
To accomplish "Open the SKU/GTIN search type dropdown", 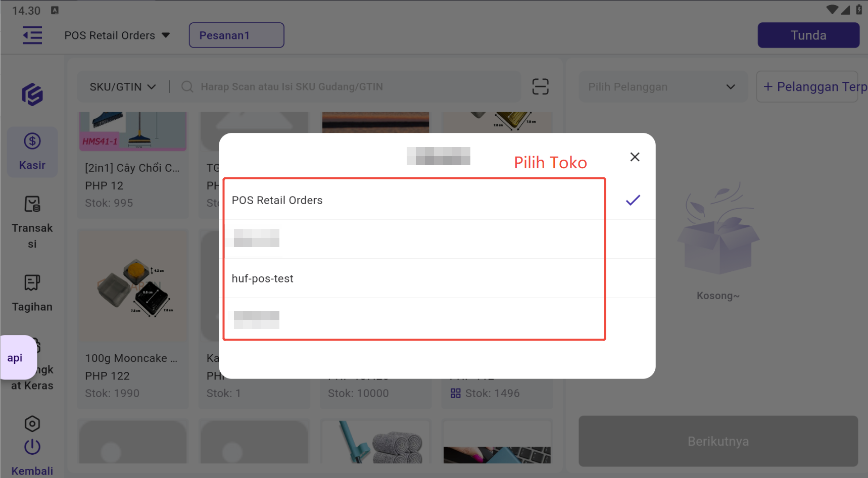I will [123, 87].
